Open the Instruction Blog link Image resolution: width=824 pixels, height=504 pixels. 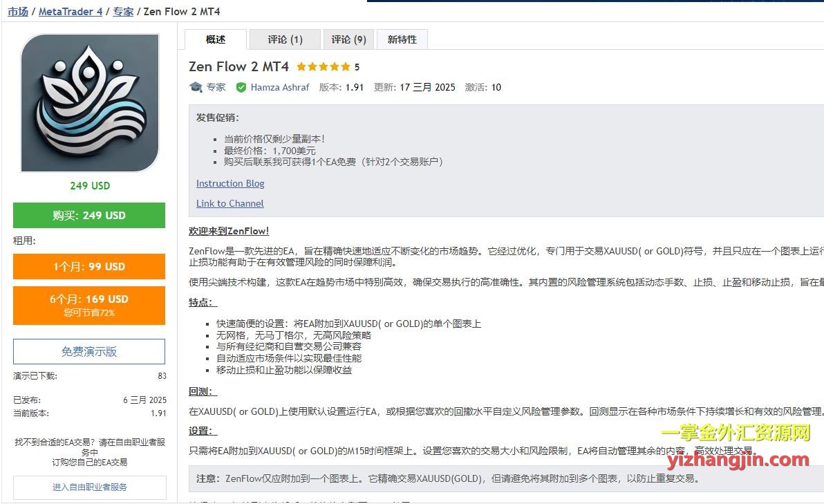pyautogui.click(x=230, y=183)
